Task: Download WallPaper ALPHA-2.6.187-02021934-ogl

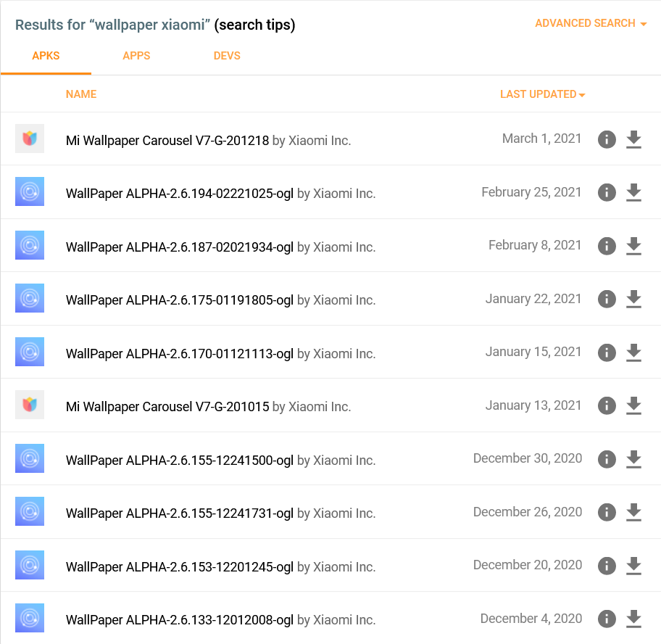Action: [633, 246]
